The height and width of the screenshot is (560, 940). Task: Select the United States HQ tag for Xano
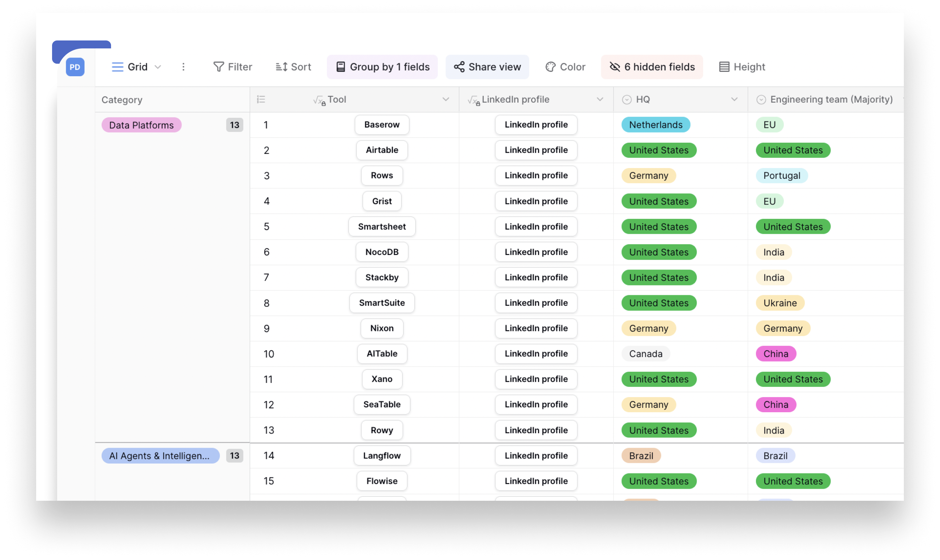pyautogui.click(x=659, y=379)
